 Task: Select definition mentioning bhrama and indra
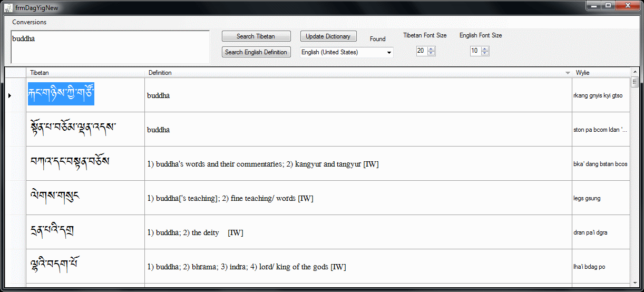tap(358, 266)
